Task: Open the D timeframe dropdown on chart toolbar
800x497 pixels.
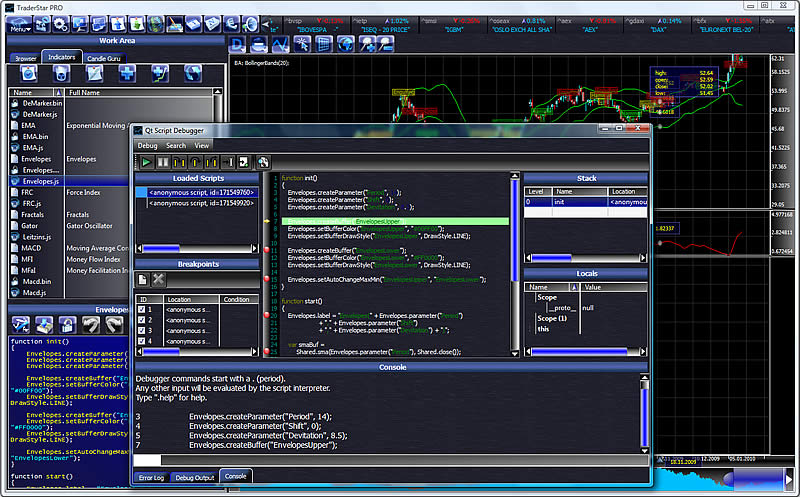Action: pyautogui.click(x=237, y=44)
